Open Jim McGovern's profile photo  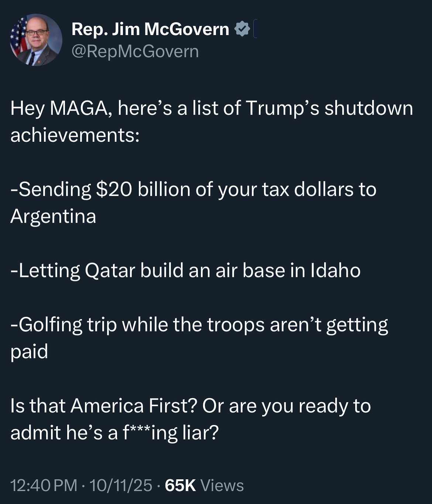36,40
